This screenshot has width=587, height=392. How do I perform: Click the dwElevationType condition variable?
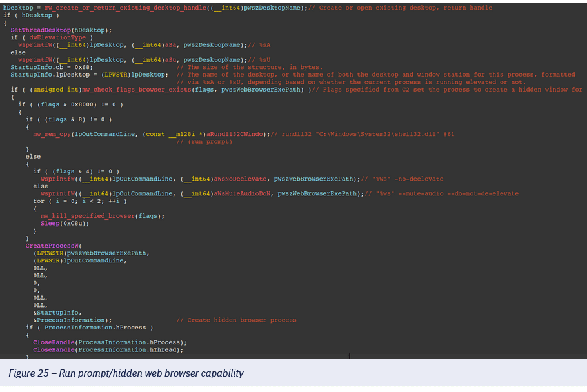pos(55,37)
